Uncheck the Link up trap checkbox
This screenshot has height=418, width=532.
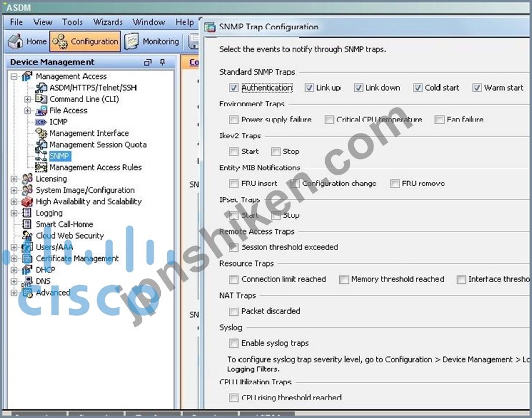[309, 88]
